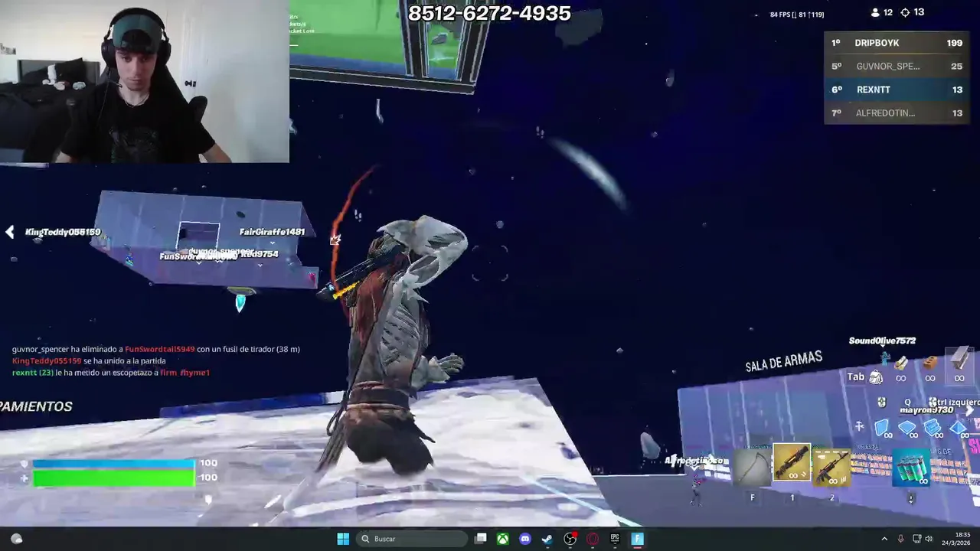Select the brick building material
Viewport: 980px width, 551px height.
[930, 364]
